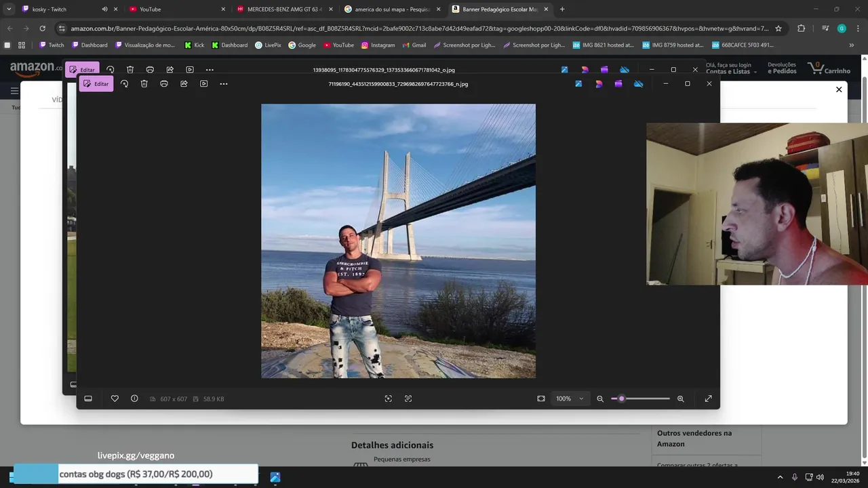Open a new browser tab

[x=562, y=9]
